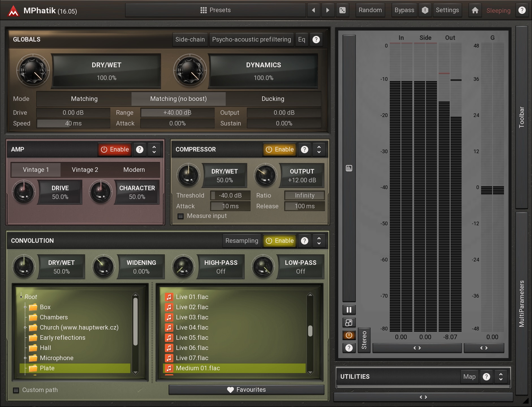This screenshot has height=407, width=532.
Task: Select Matching (no boost) mode
Action: click(x=178, y=99)
